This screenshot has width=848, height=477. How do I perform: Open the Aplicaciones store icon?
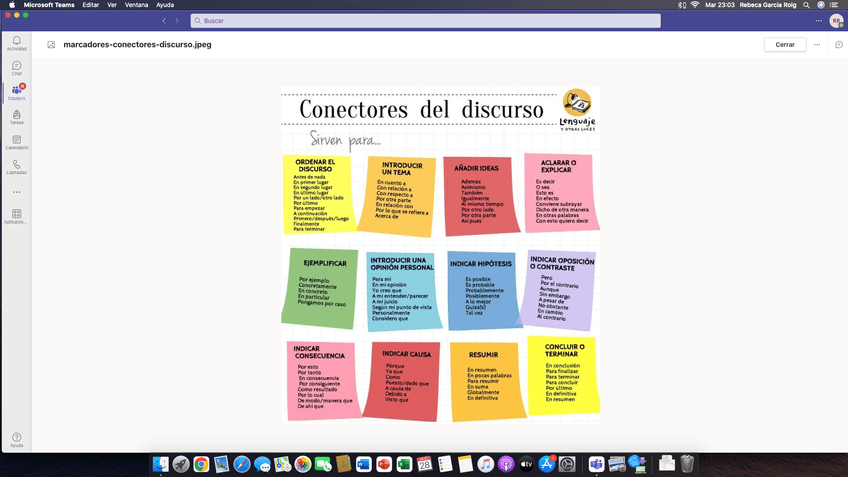coord(16,216)
